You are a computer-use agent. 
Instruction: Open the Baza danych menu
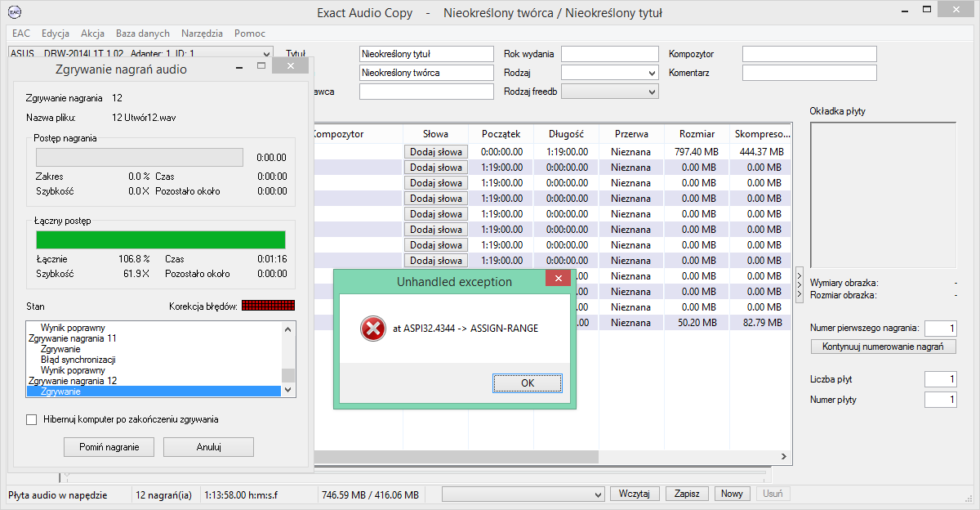pyautogui.click(x=143, y=34)
